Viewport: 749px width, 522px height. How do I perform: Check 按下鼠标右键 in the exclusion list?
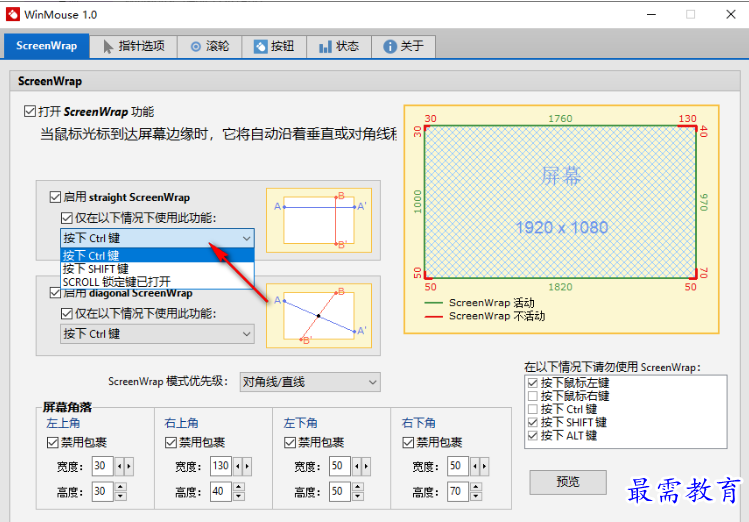[x=533, y=396]
